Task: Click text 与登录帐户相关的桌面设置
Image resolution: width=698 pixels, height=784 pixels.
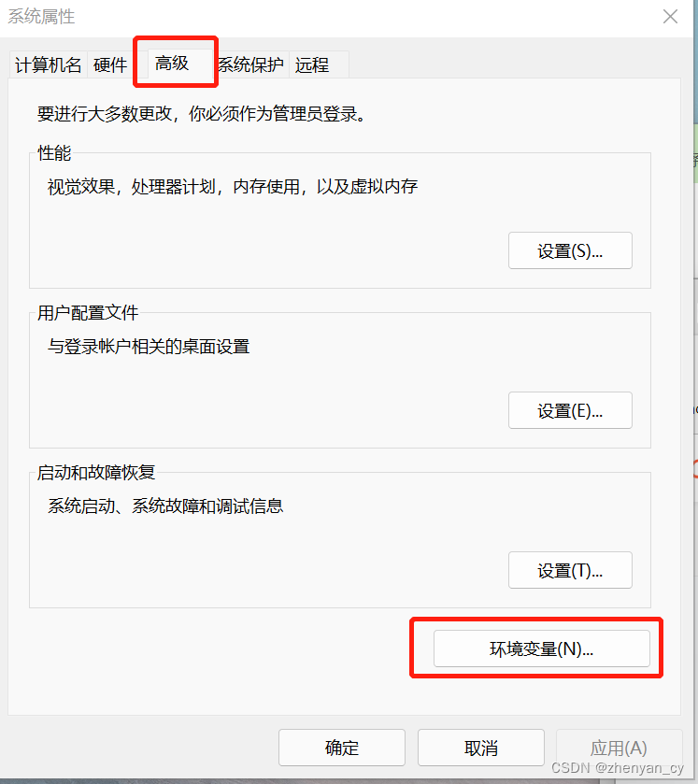Action: 149,346
